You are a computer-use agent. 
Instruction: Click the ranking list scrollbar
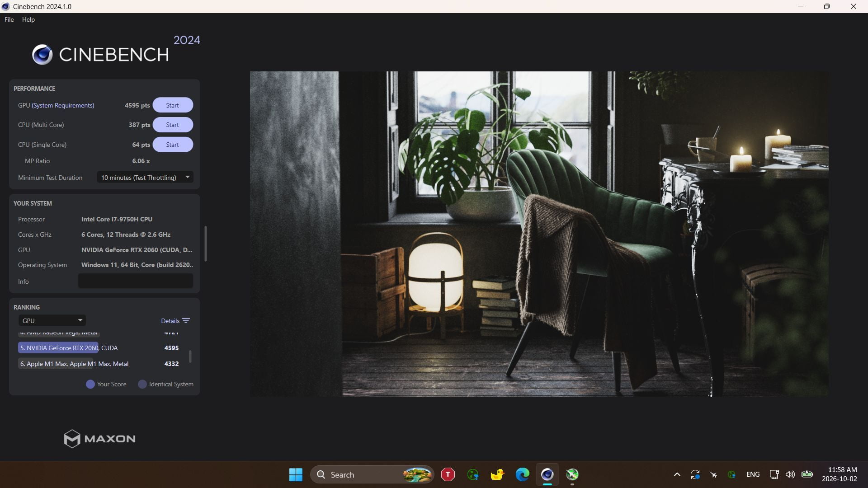(190, 356)
